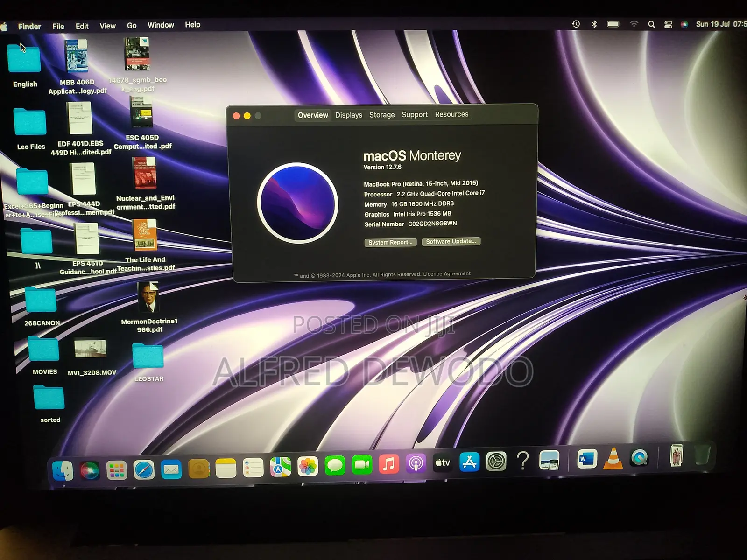The image size is (747, 560).
Task: Click the date and time display
Action: point(721,24)
